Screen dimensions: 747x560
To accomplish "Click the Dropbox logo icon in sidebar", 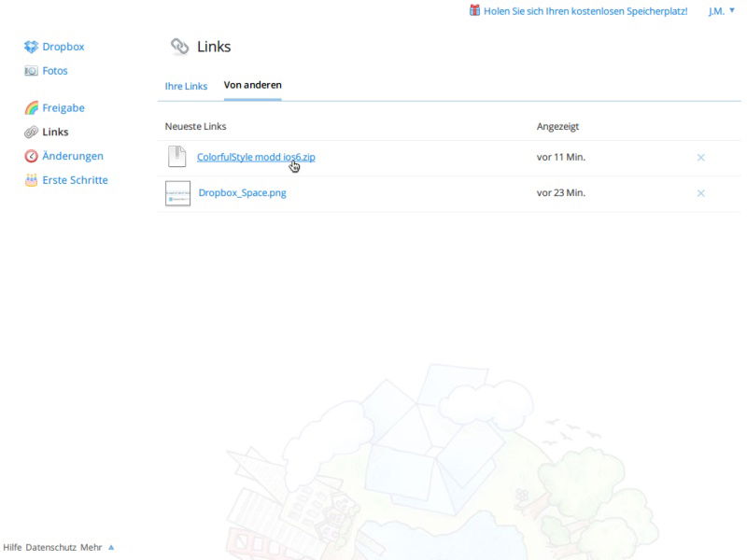I will (x=31, y=47).
